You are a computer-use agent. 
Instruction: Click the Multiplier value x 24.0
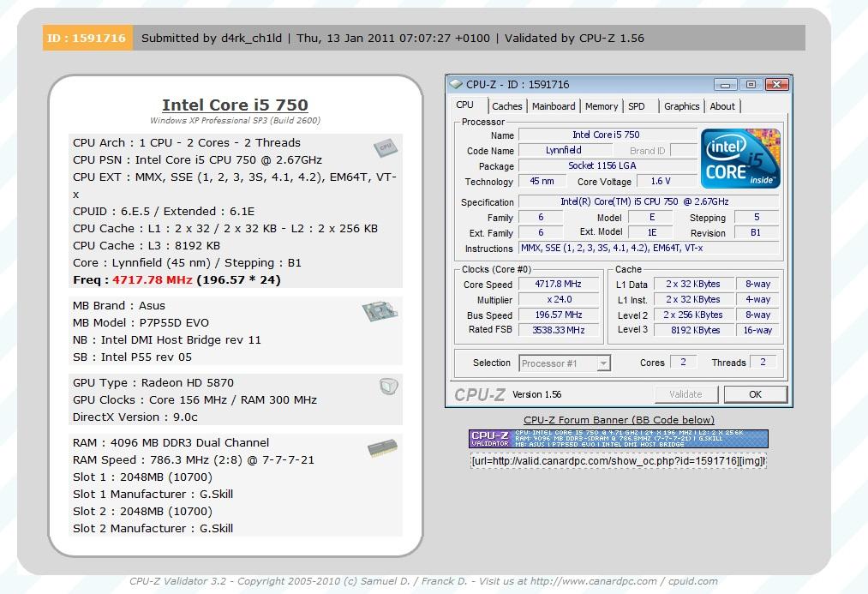coord(558,299)
